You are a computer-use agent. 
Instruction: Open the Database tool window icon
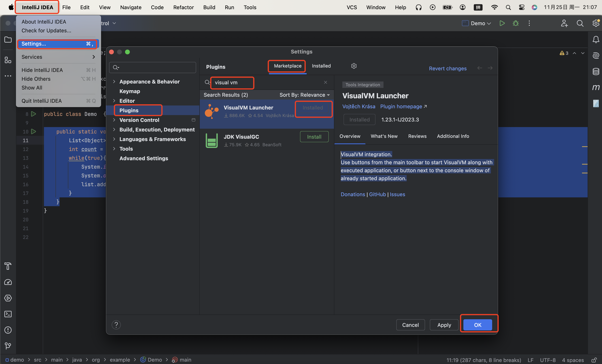point(596,71)
